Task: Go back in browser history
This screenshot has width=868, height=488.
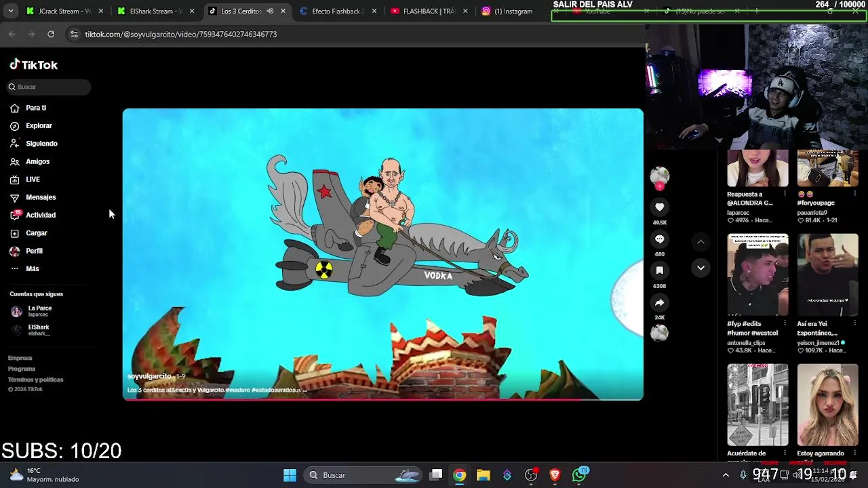Action: pyautogui.click(x=12, y=34)
